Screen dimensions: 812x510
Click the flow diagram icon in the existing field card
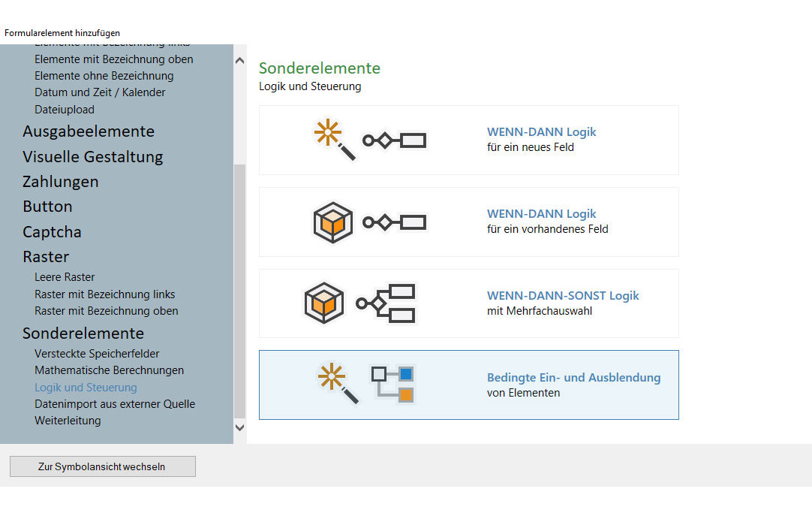click(x=395, y=222)
